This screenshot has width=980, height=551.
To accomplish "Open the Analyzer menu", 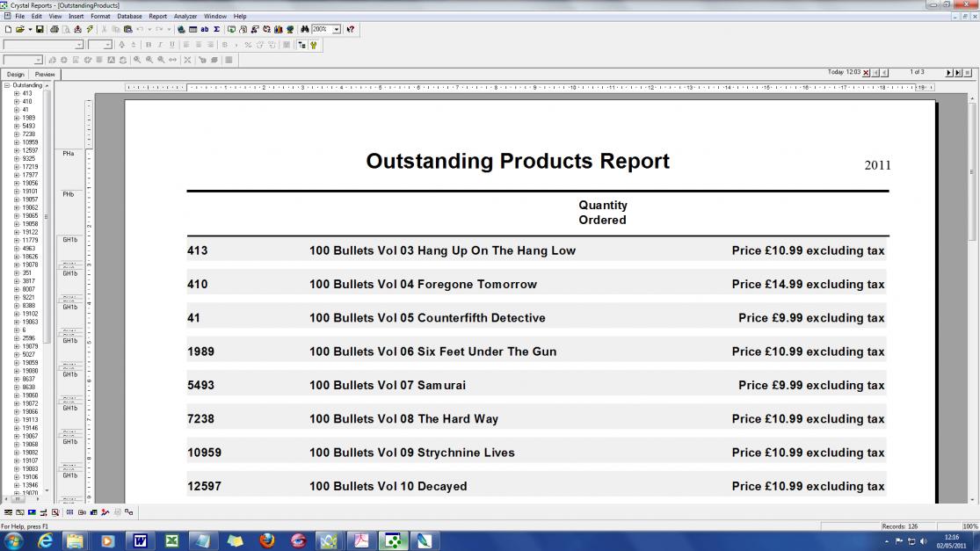I will click(185, 16).
